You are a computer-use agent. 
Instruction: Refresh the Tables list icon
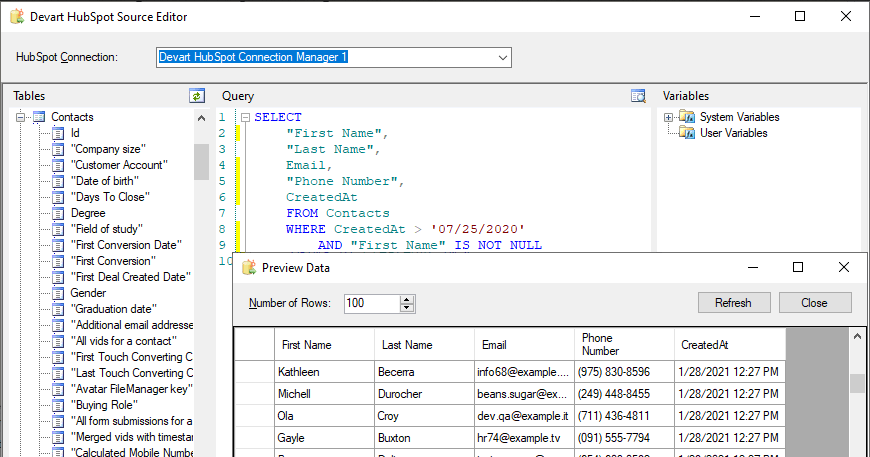(197, 96)
